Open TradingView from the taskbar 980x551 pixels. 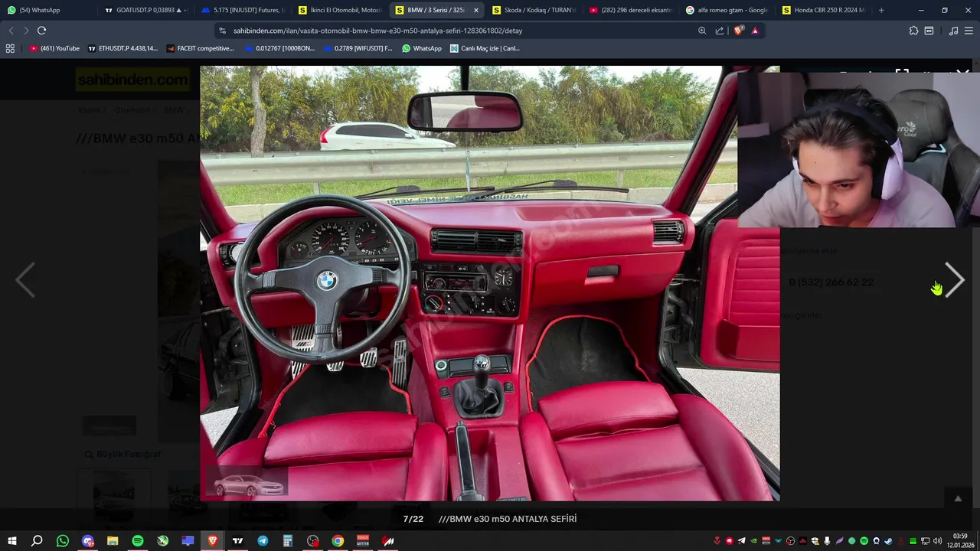[238, 541]
